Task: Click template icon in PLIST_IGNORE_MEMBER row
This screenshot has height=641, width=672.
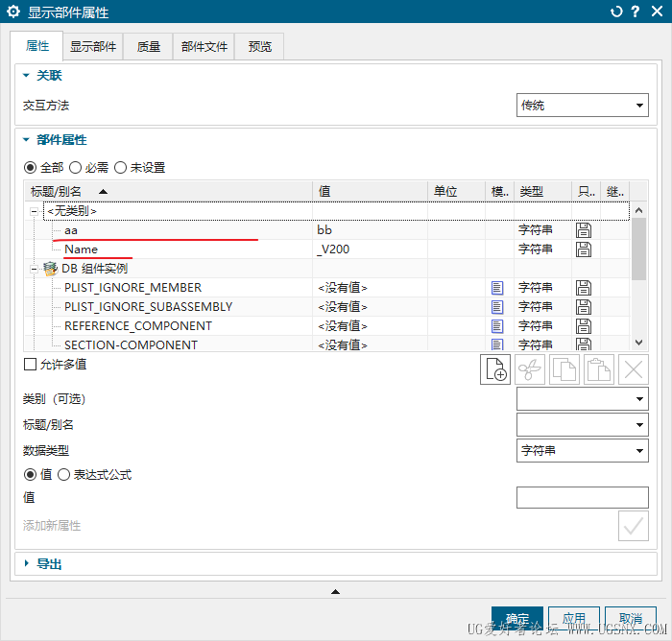Action: [497, 288]
